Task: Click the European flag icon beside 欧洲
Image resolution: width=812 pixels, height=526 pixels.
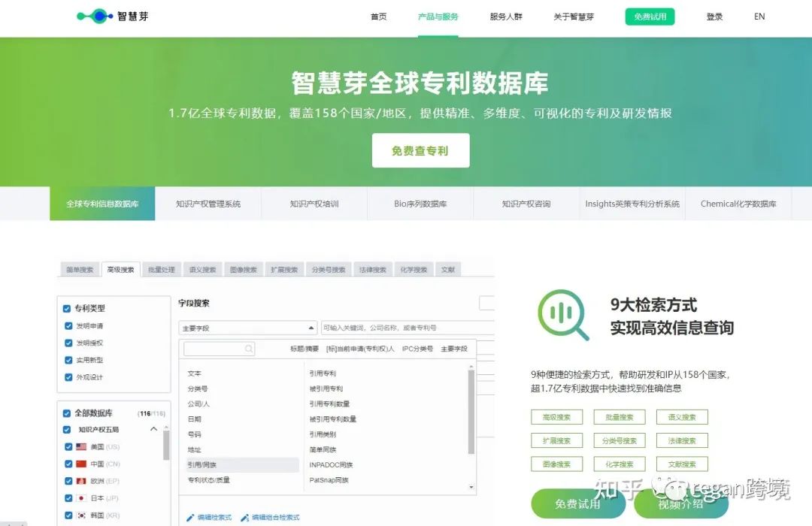Action: coord(81,481)
